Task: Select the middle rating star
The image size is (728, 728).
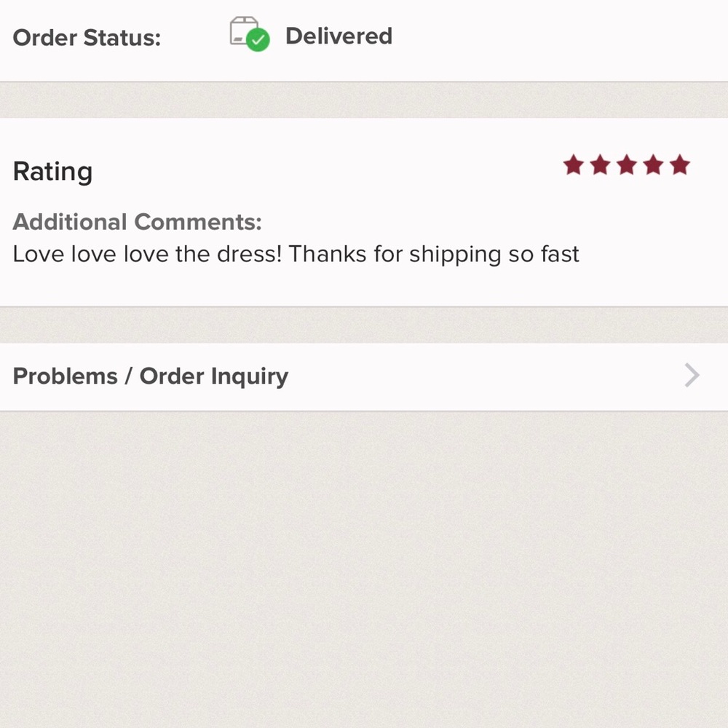Action: 627,165
